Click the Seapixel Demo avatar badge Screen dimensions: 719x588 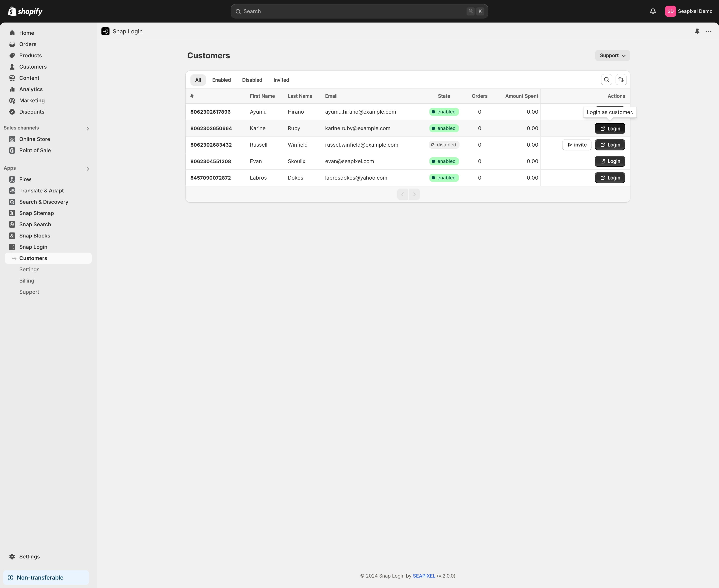(x=670, y=11)
